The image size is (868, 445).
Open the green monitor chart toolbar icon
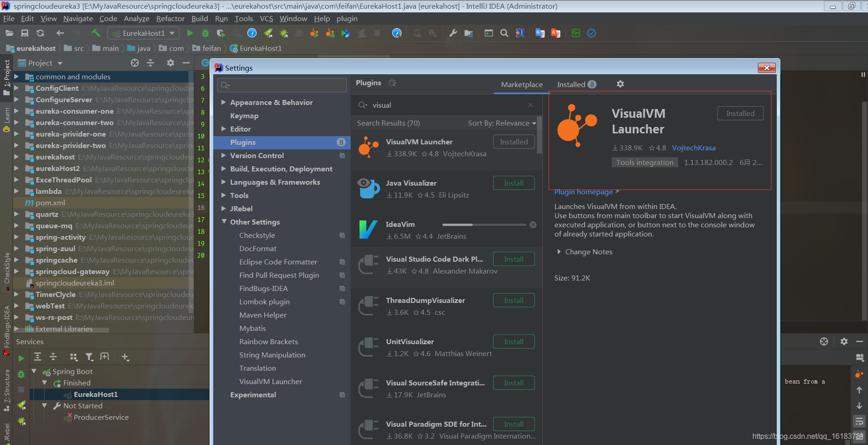click(576, 33)
